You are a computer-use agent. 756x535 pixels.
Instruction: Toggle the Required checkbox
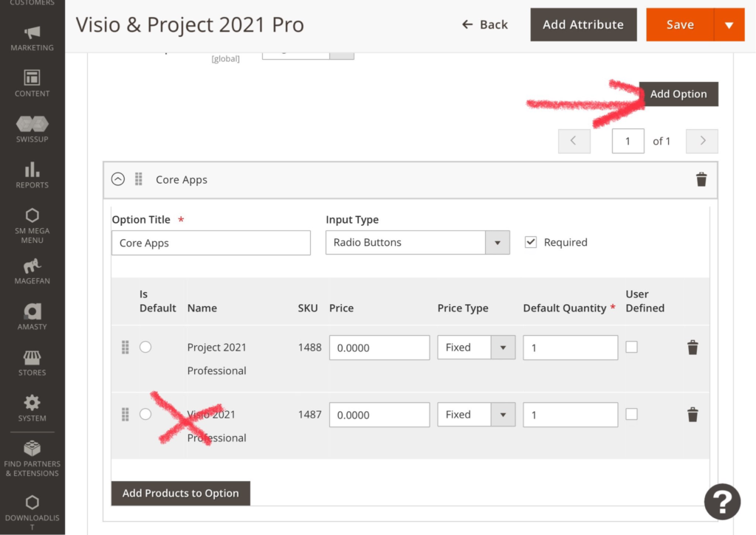(530, 242)
